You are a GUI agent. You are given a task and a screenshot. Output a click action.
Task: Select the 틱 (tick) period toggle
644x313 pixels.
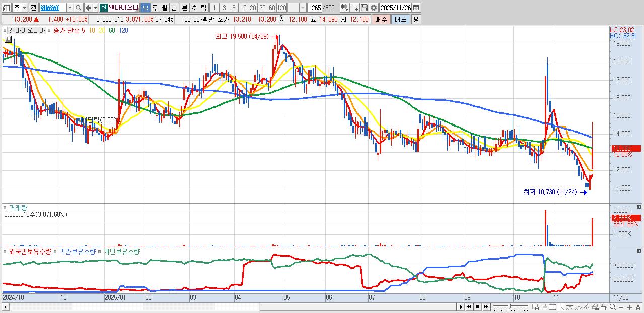click(203, 8)
